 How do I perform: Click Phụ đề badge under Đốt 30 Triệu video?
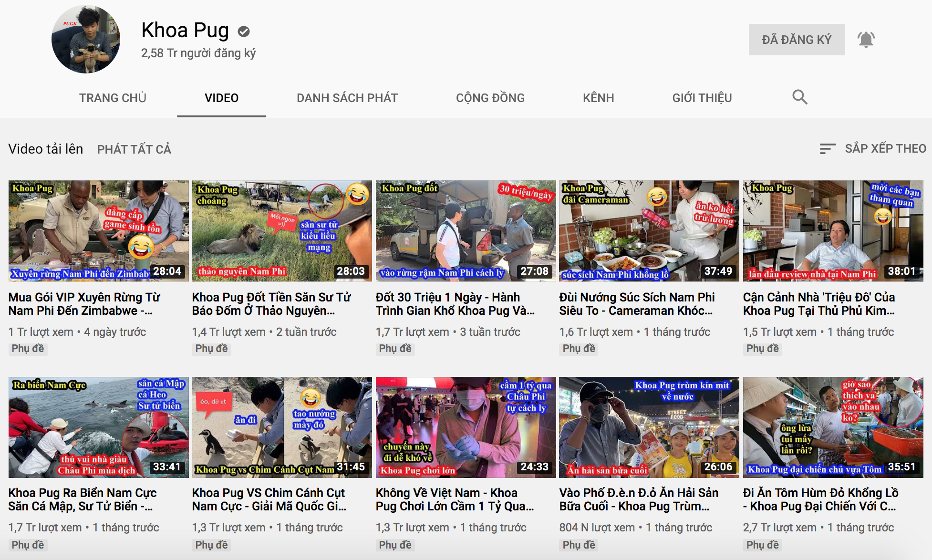(x=395, y=349)
